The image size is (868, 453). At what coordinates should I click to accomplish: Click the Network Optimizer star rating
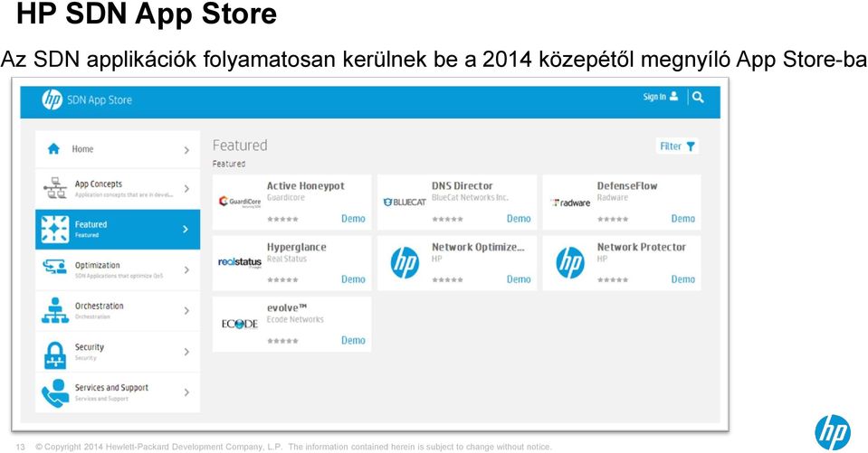click(x=447, y=280)
